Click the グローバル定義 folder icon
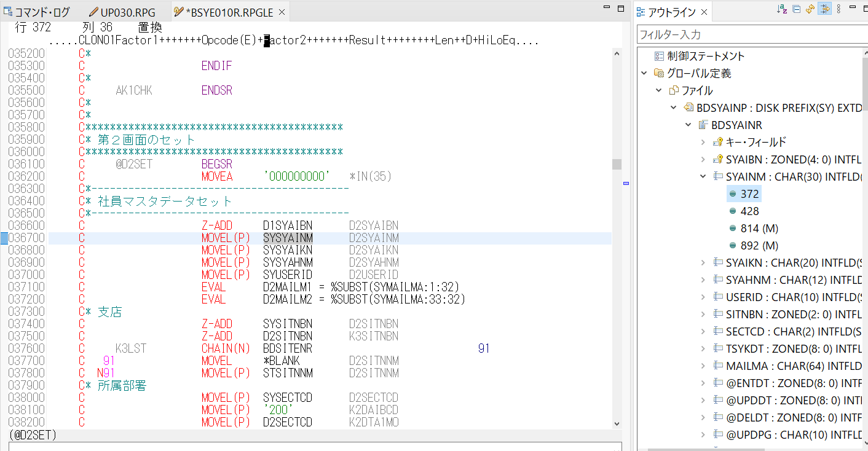868x451 pixels. pyautogui.click(x=658, y=73)
